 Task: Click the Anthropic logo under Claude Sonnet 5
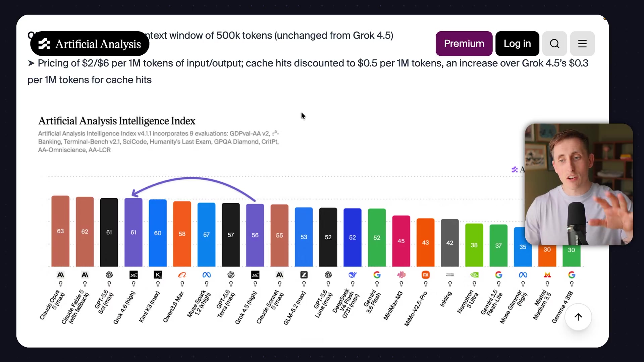[x=279, y=275]
